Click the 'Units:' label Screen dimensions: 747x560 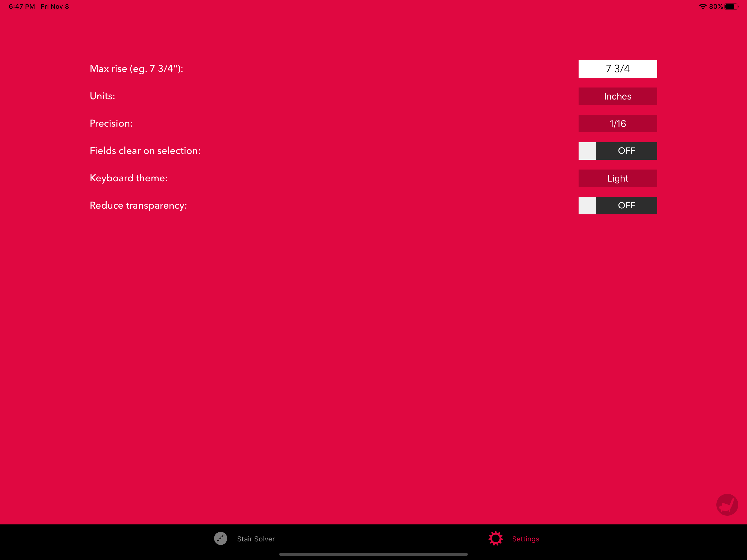point(102,96)
